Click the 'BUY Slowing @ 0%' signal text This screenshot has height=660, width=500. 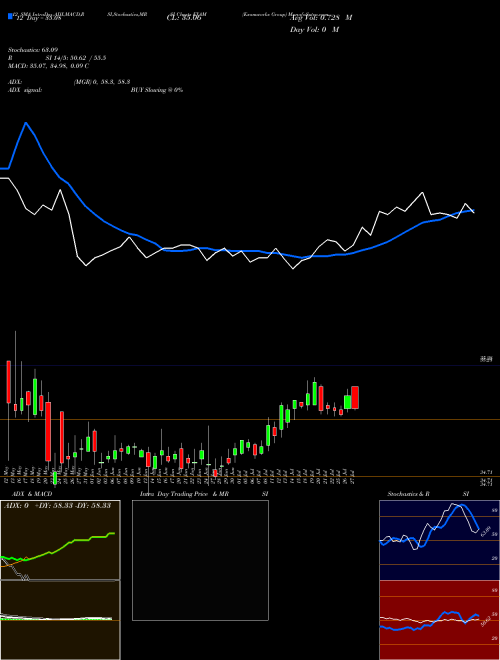(x=157, y=90)
